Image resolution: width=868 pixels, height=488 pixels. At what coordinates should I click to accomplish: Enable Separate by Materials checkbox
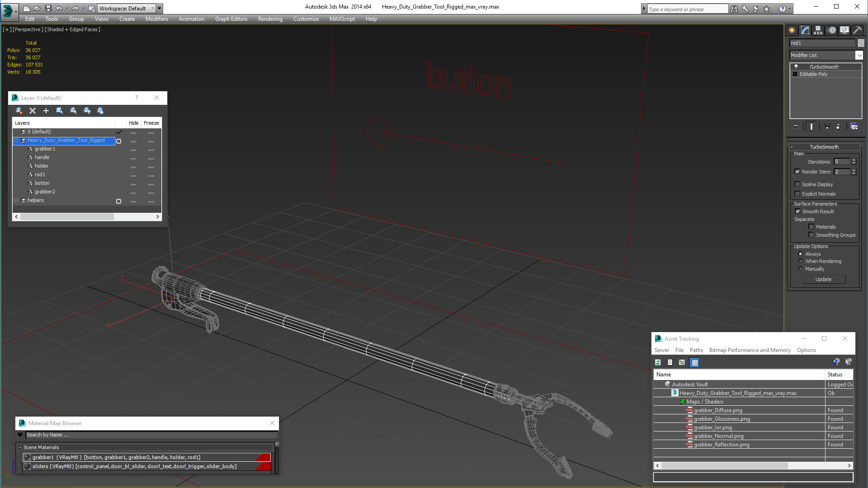point(811,227)
